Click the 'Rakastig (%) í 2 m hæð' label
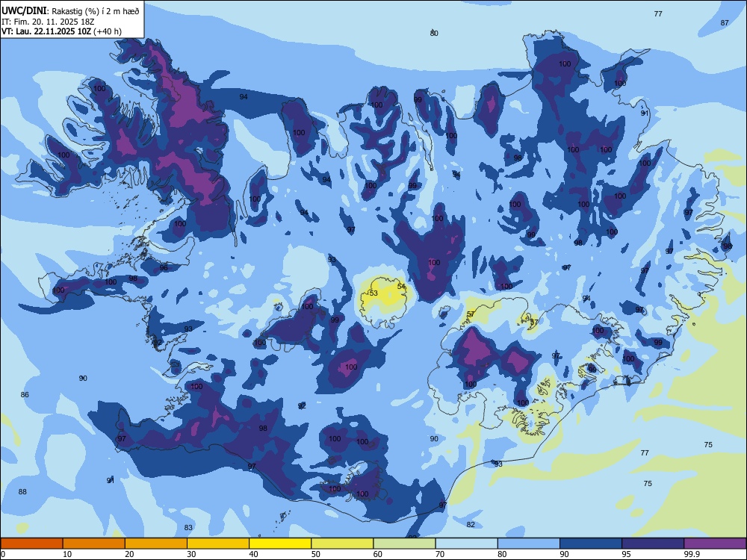Screen dimensions: 747x560 pyautogui.click(x=95, y=11)
